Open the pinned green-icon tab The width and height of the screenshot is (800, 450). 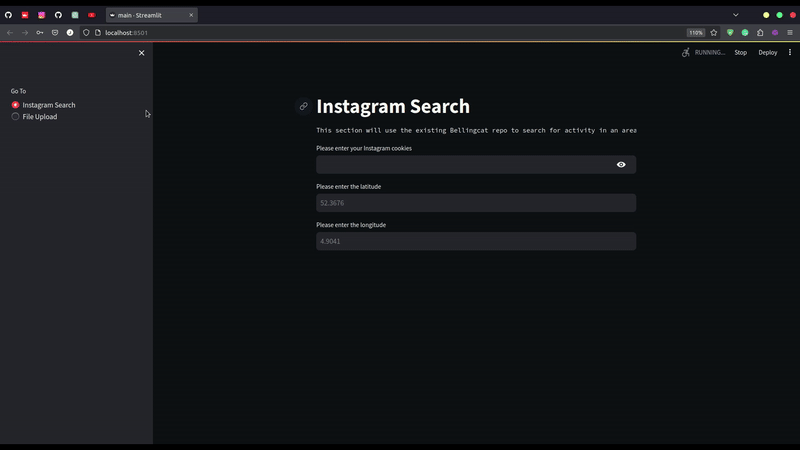[75, 15]
